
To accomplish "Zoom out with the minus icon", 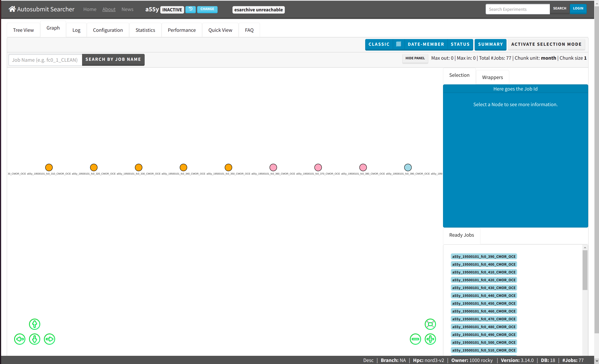I will point(415,339).
